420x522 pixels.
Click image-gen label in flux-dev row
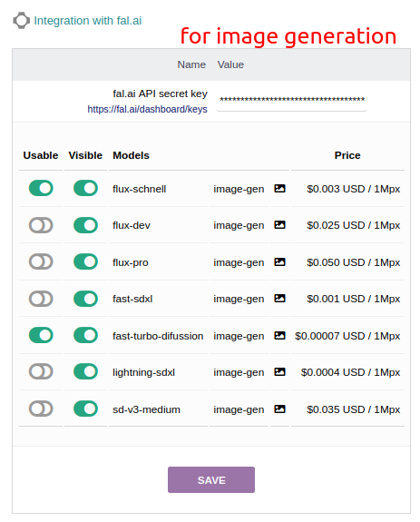coord(239,226)
